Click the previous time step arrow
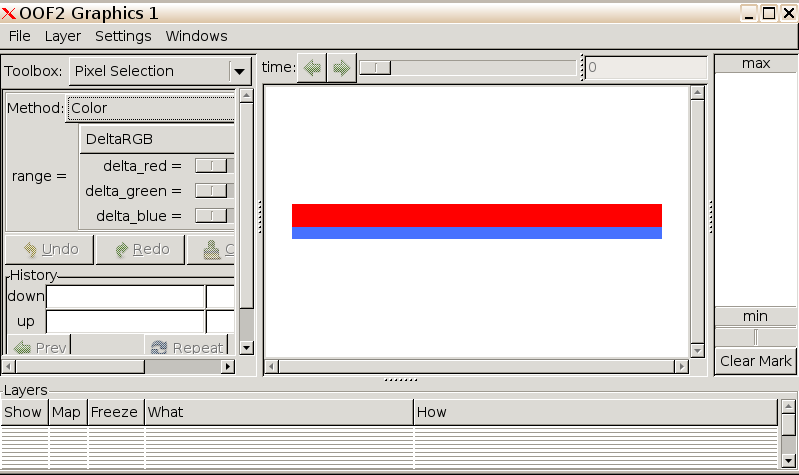 (x=312, y=68)
